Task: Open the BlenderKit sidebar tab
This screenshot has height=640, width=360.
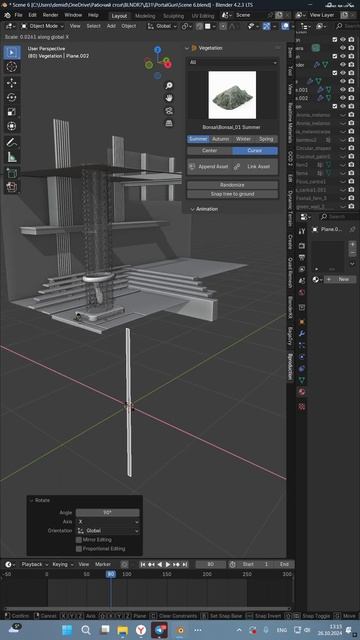Action: coord(290,308)
